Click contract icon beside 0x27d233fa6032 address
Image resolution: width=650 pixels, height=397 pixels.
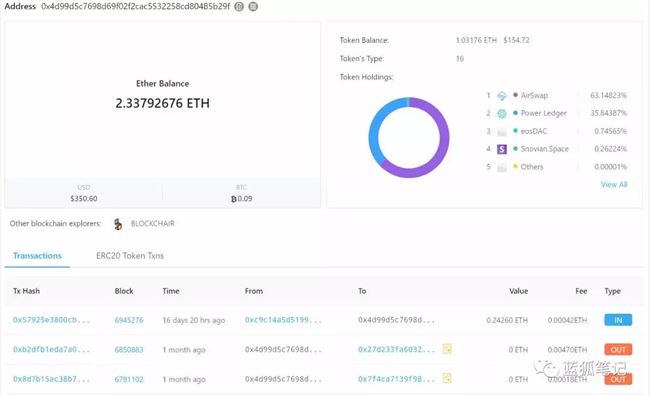pyautogui.click(x=447, y=349)
